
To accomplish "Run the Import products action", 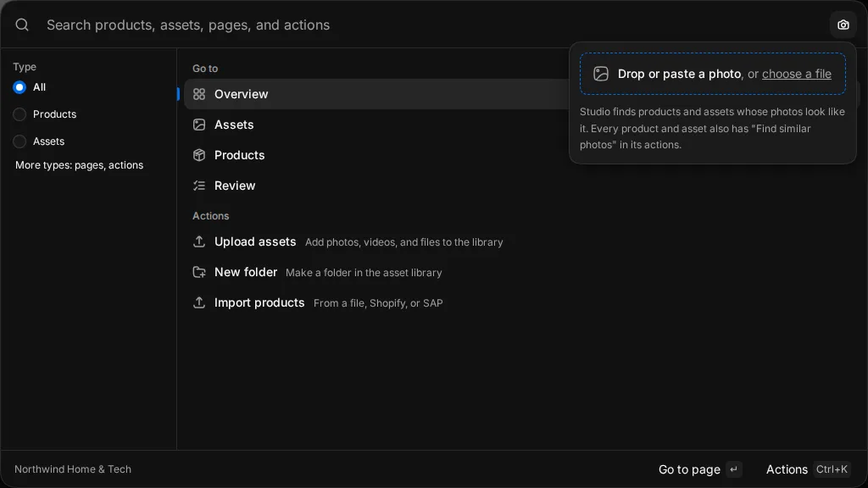I will point(520,302).
